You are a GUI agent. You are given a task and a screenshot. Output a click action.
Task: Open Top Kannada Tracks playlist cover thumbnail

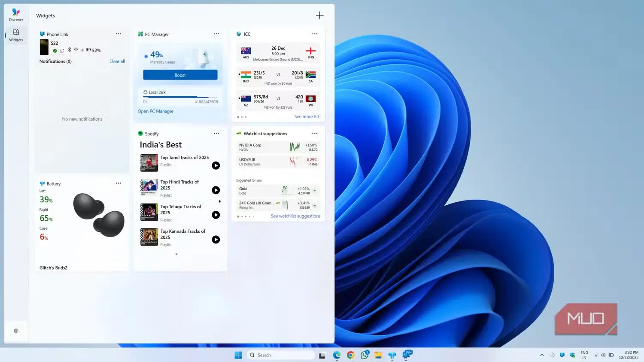[149, 237]
